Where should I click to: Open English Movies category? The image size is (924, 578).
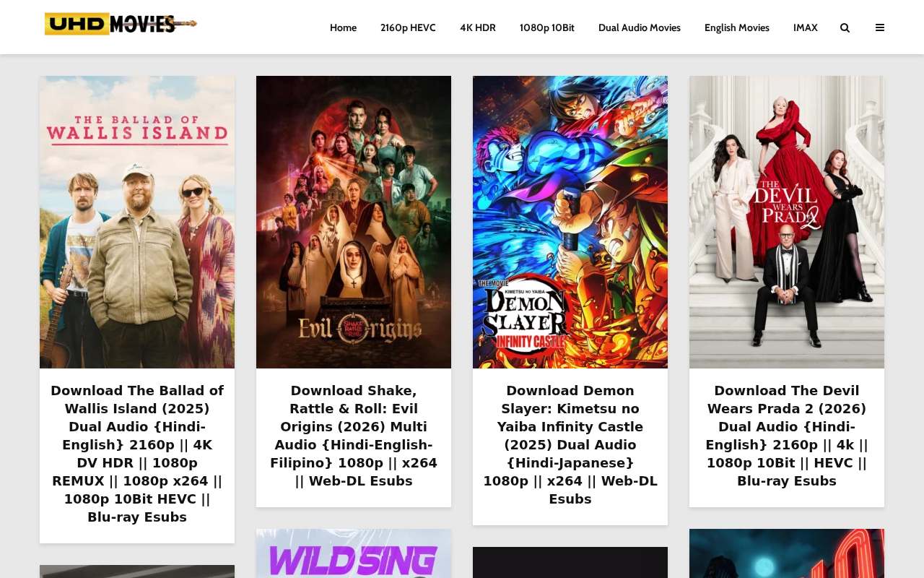[737, 27]
